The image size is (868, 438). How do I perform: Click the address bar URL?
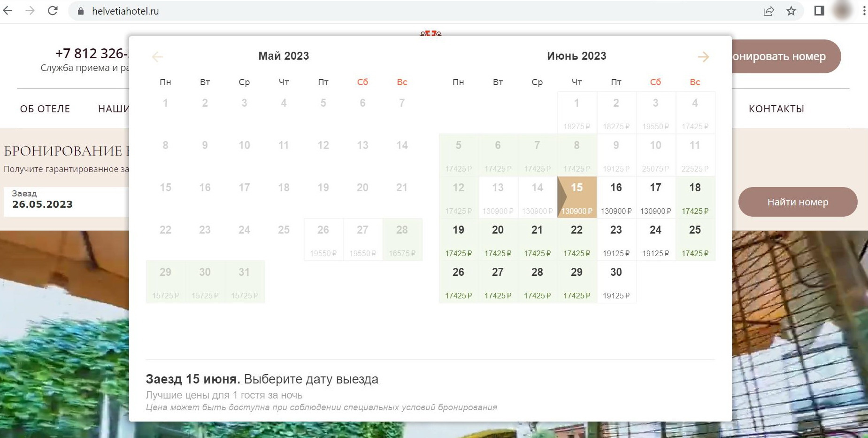[x=125, y=11]
